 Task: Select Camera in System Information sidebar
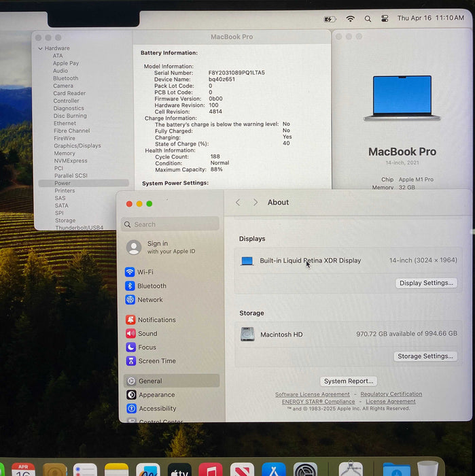[x=63, y=86]
